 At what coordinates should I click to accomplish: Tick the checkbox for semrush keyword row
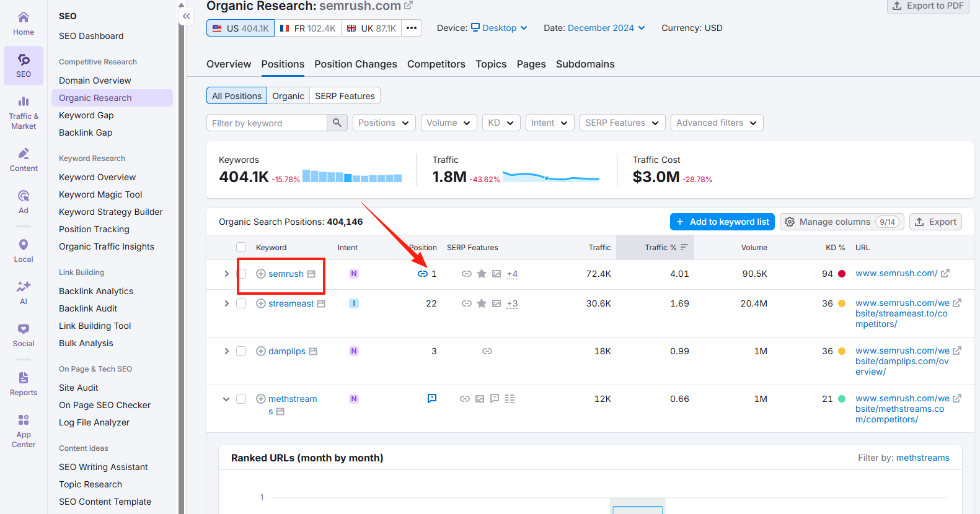(x=241, y=274)
